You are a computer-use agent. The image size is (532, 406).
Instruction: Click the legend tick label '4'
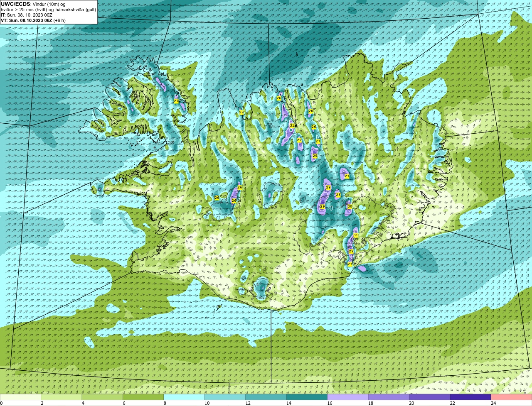pos(83,403)
